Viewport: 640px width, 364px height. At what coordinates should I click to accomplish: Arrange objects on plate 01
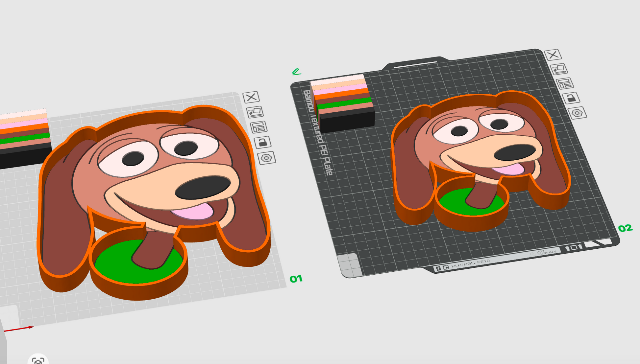(x=259, y=127)
